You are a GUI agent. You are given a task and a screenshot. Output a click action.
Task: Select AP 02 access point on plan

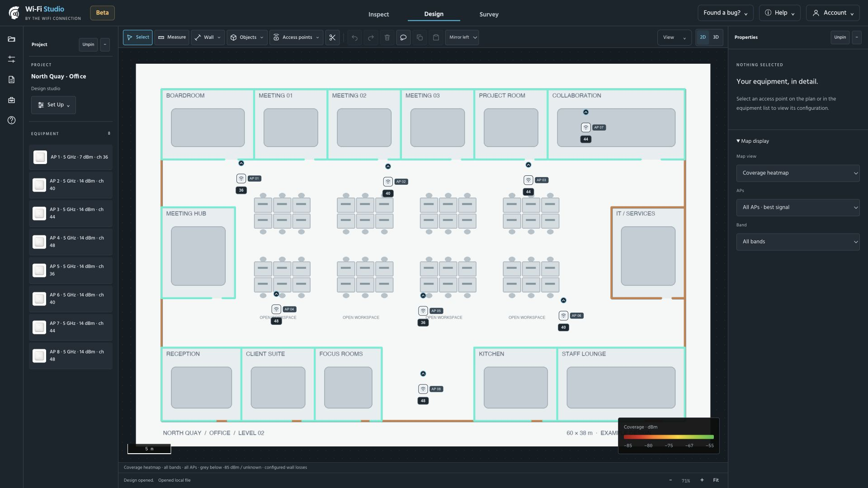(388, 182)
